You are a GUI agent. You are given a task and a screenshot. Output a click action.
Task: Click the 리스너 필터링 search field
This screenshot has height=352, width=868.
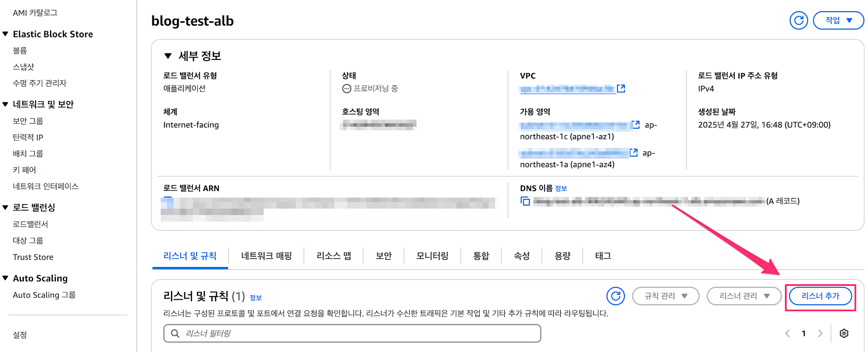(x=352, y=333)
